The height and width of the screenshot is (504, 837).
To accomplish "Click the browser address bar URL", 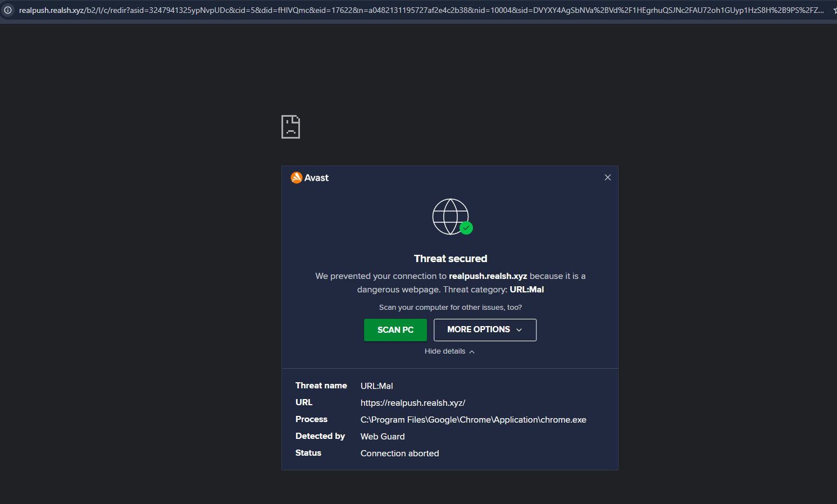I will (421, 10).
